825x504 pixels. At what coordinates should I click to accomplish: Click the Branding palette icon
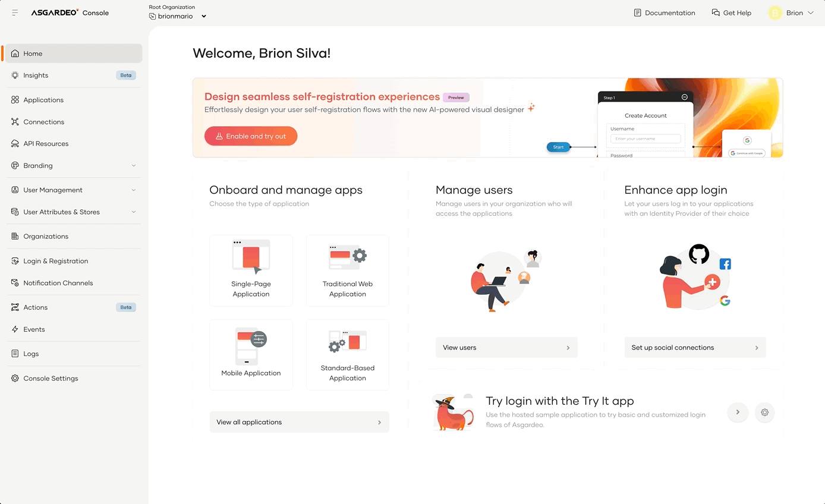click(x=15, y=166)
